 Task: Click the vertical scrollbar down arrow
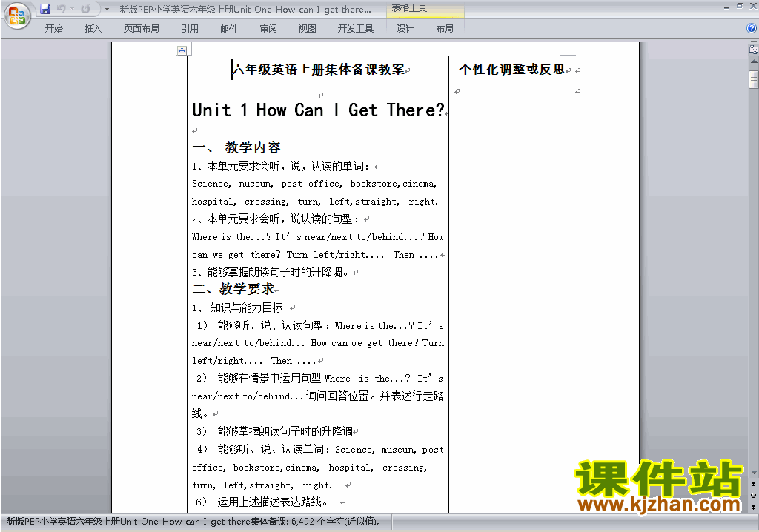[753, 473]
